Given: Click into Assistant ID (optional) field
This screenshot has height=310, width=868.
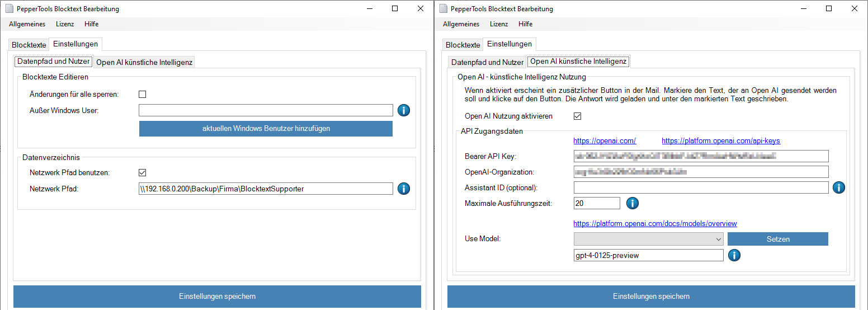Looking at the screenshot, I should (701, 187).
